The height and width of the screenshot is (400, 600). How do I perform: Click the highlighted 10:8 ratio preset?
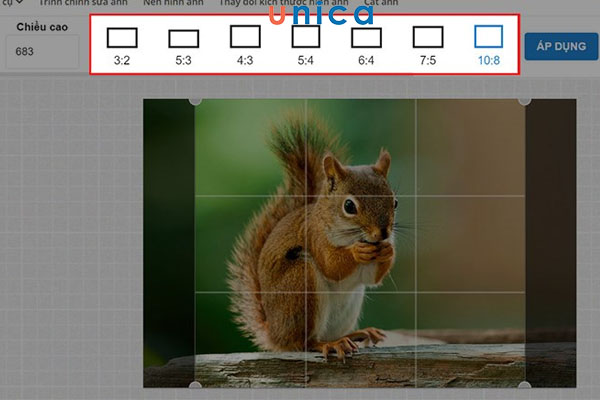point(489,45)
